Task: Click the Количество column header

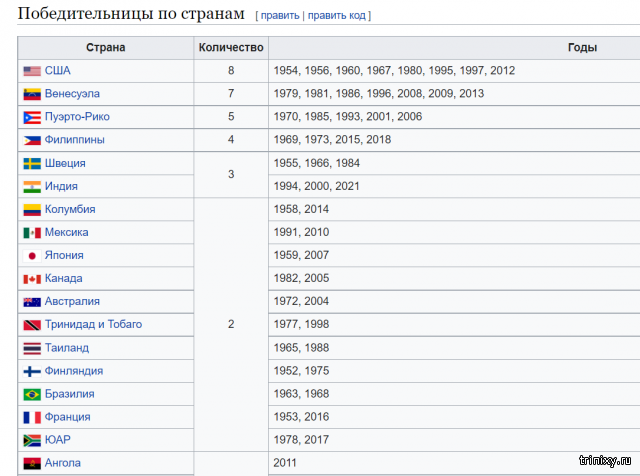Action: [x=231, y=48]
